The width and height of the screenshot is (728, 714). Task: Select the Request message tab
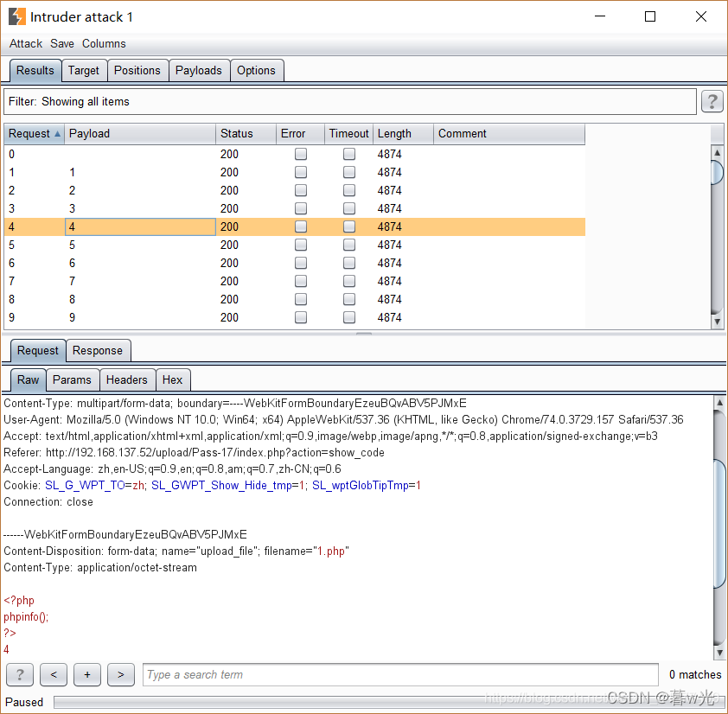(x=37, y=350)
